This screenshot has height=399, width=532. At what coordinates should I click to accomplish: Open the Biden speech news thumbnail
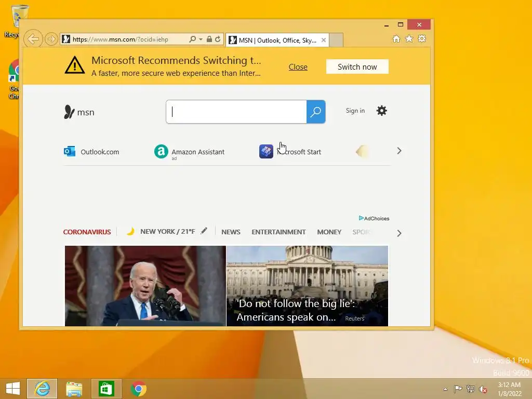[145, 286]
